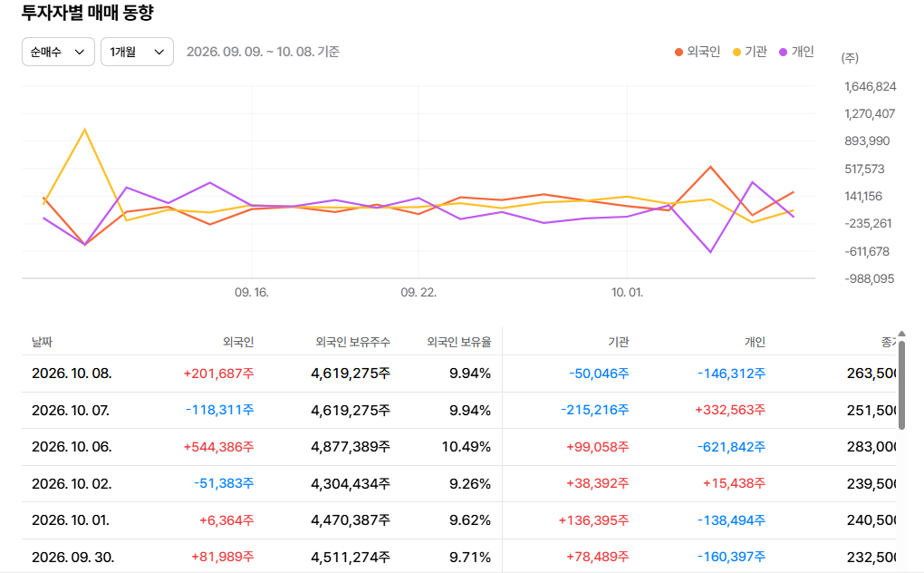Click the 개인 column header in table
Screen dimensions: 924x573
point(755,342)
